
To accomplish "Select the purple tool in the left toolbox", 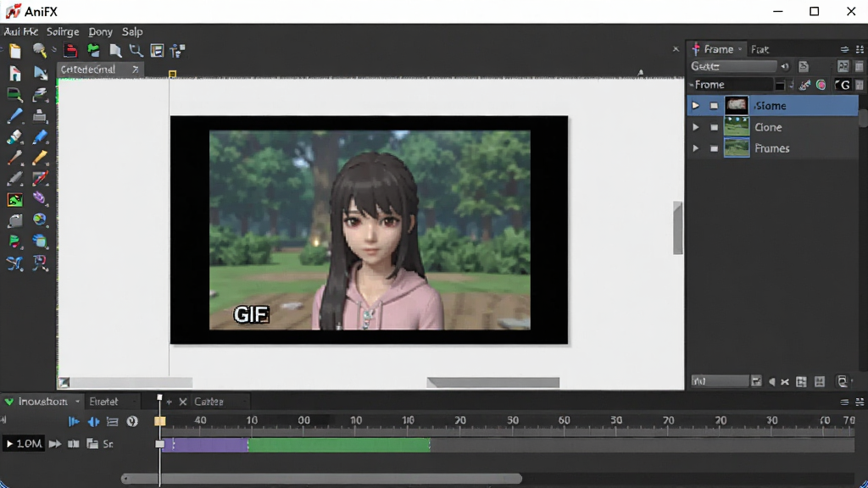I will [x=39, y=198].
